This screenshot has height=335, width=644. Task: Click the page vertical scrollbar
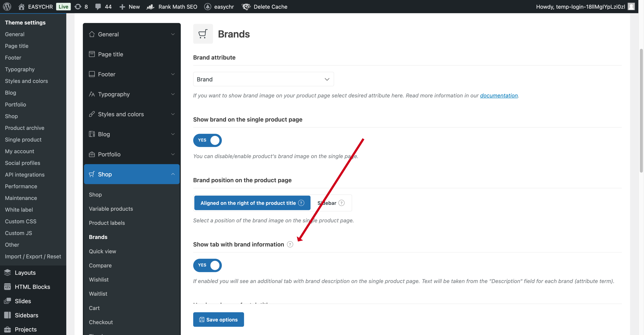click(641, 111)
